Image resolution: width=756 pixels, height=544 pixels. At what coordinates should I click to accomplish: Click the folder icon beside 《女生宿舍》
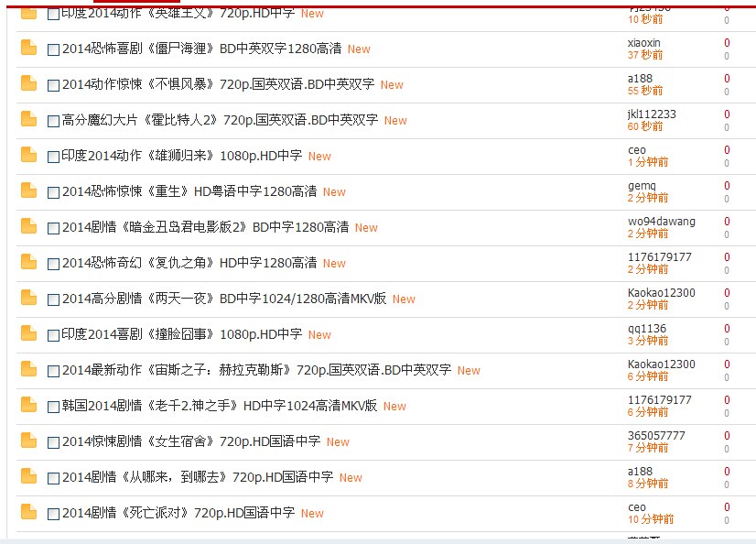pos(28,441)
